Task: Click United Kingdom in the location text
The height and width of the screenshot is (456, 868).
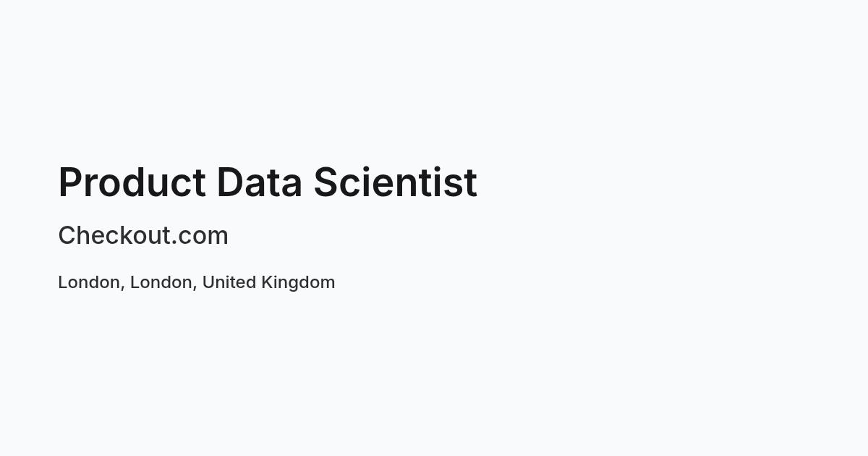Action: click(x=268, y=282)
